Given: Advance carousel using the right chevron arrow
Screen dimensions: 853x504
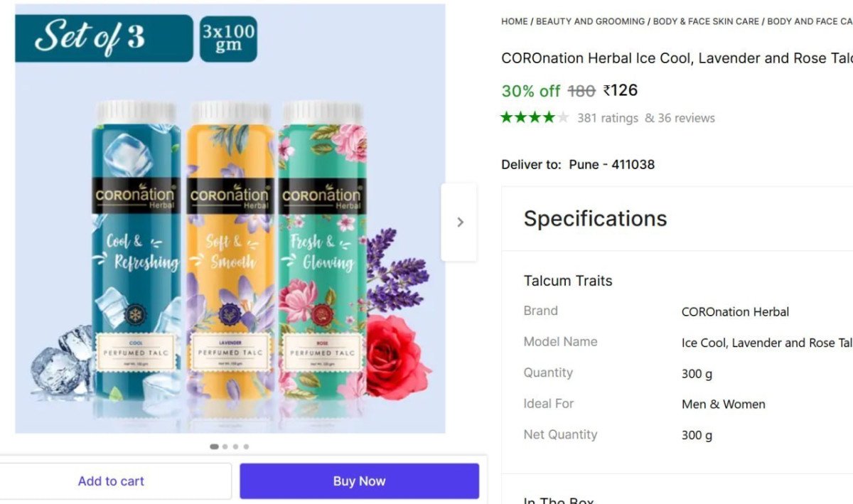Looking at the screenshot, I should point(460,222).
